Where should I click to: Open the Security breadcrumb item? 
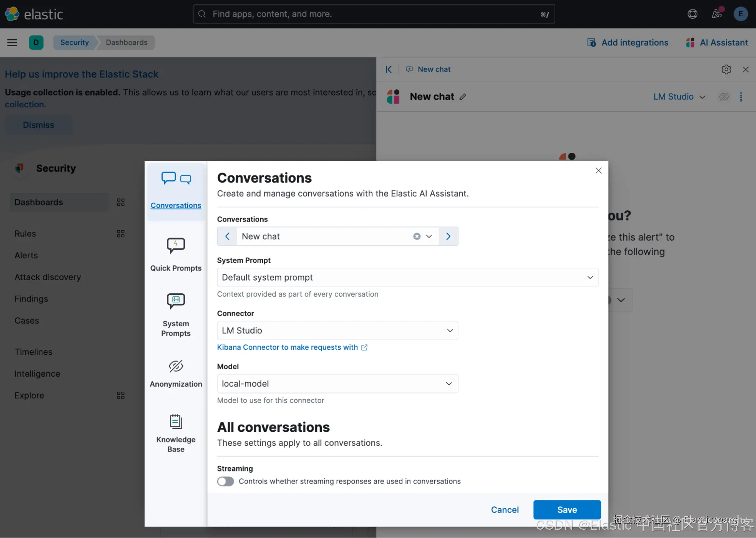[x=75, y=42]
